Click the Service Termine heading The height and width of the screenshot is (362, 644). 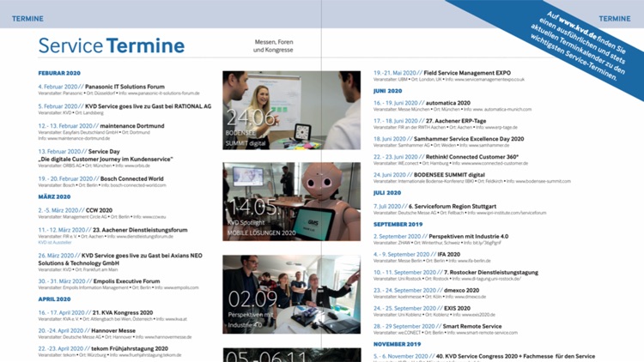pyautogui.click(x=112, y=45)
